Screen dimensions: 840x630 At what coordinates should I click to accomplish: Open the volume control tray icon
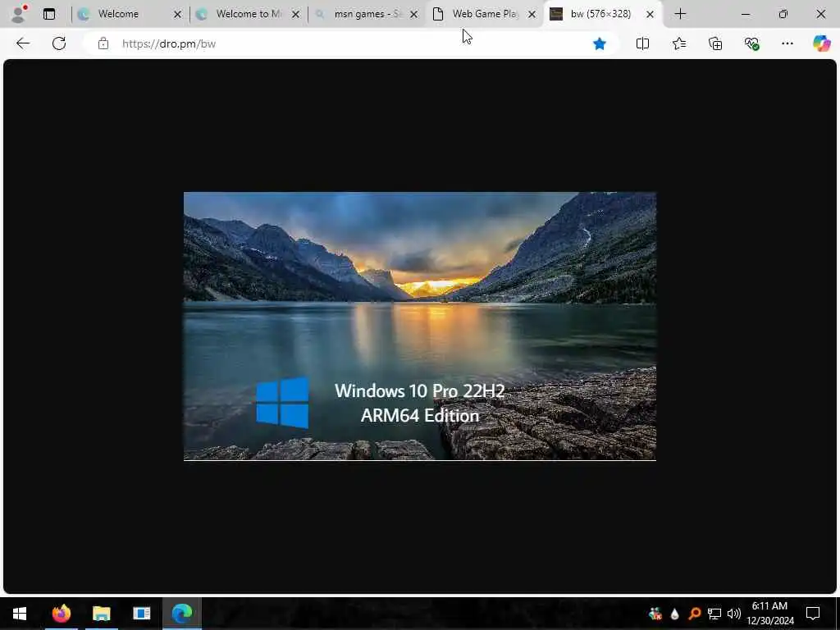coord(734,614)
